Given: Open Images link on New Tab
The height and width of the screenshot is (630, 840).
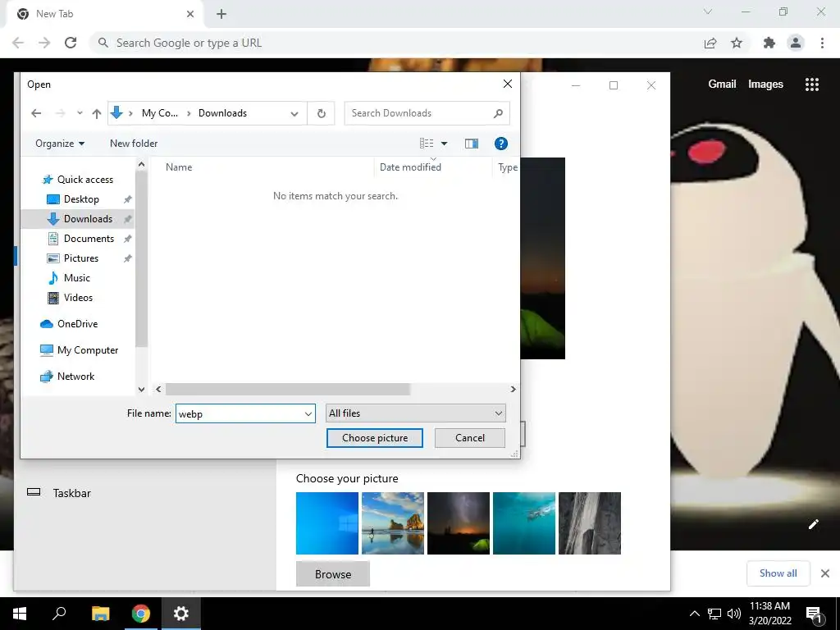Looking at the screenshot, I should tap(765, 84).
